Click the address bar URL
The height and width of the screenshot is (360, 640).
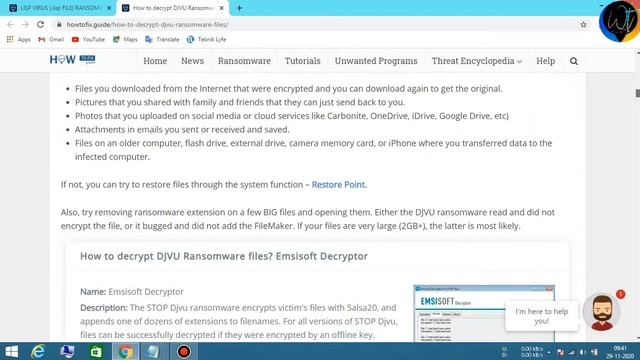click(147, 24)
